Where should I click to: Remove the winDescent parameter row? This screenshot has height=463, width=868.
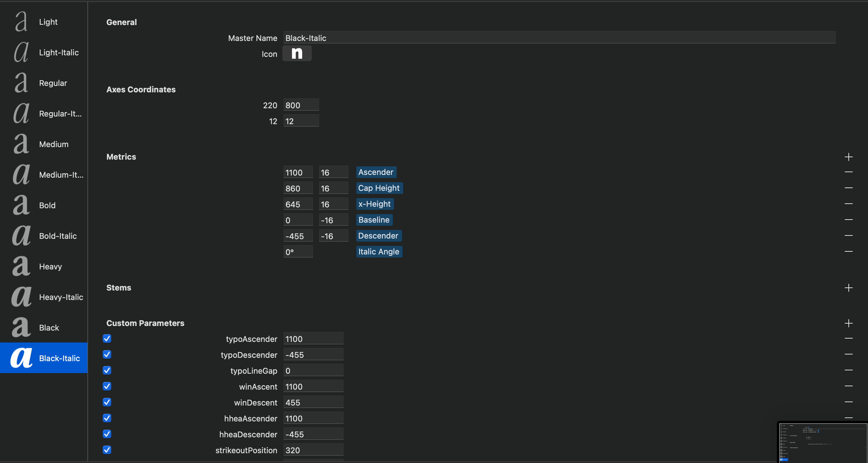(848, 402)
